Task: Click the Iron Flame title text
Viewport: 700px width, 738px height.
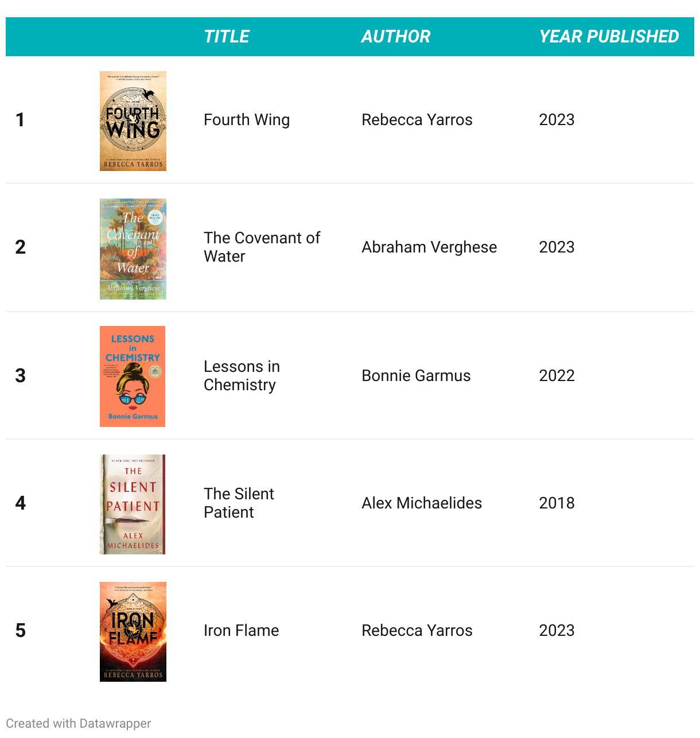Action: (x=242, y=630)
